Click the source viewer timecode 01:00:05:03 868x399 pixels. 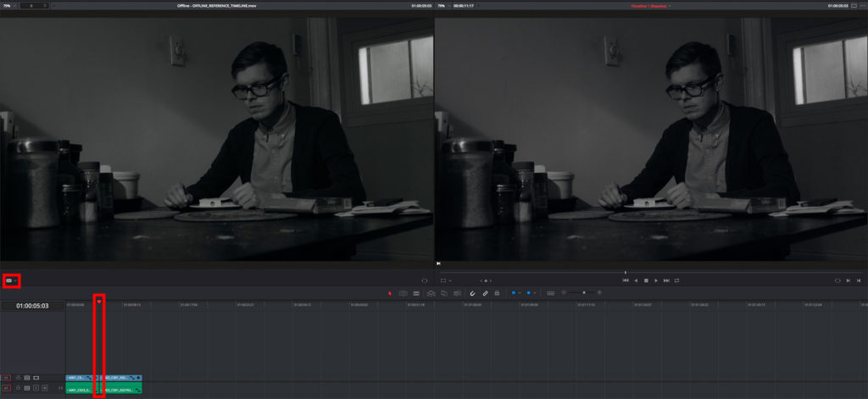(x=421, y=6)
